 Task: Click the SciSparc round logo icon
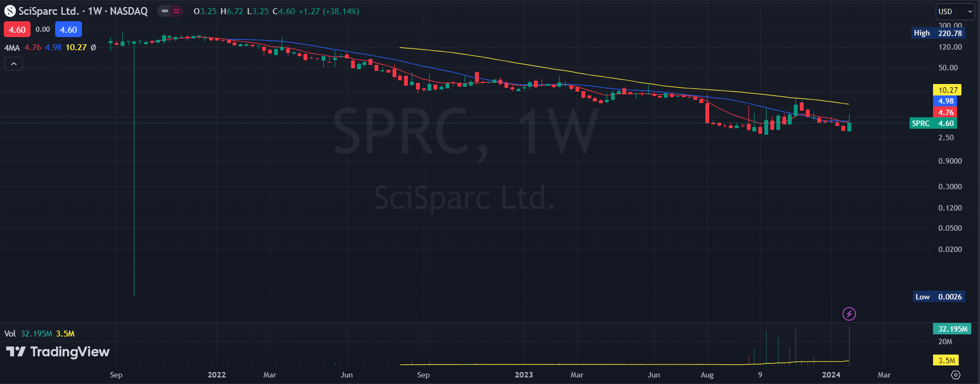tap(10, 11)
